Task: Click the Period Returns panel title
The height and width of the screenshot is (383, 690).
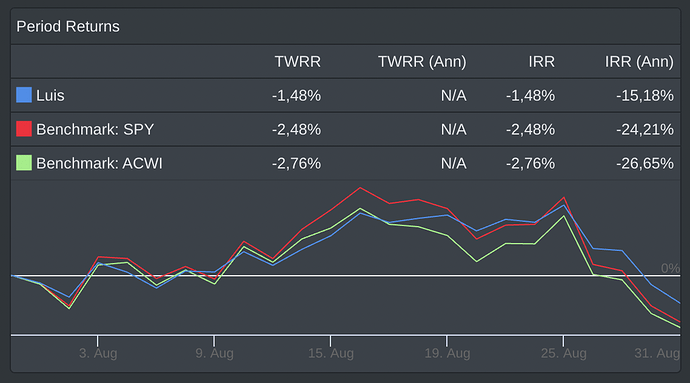Action: 68,26
